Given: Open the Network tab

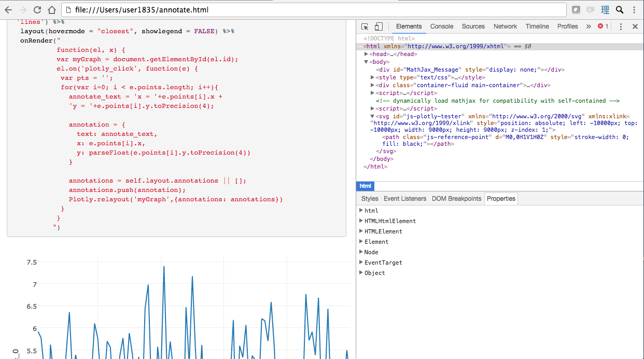Looking at the screenshot, I should point(505,26).
